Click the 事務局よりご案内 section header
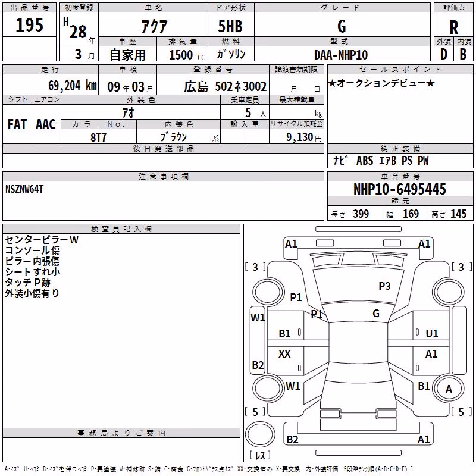Viewport: 476px width, 476px height. [x=121, y=433]
